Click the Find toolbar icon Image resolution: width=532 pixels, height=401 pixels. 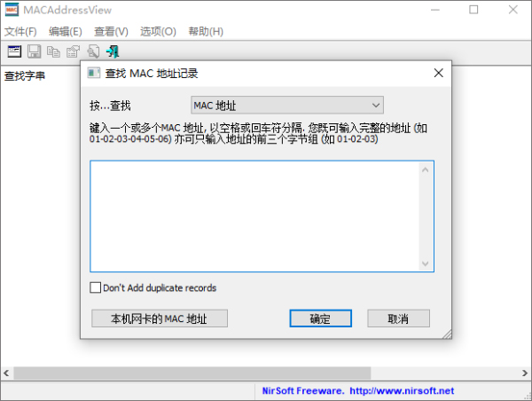point(93,51)
